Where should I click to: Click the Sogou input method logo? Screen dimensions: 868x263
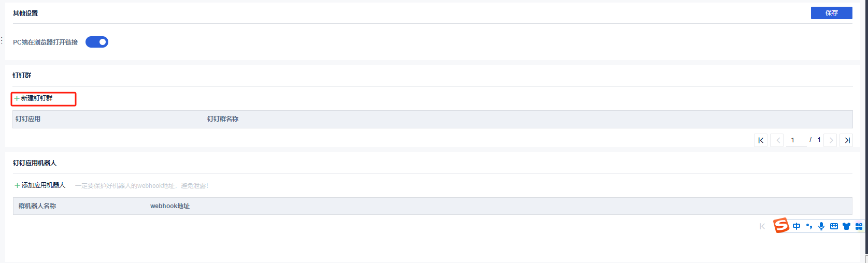coord(781,226)
